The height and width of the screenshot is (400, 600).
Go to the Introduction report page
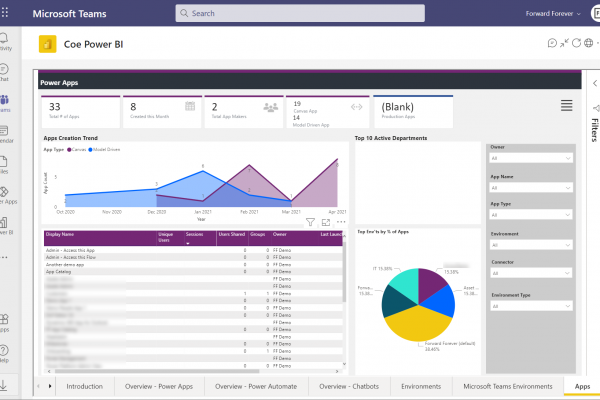pos(85,385)
